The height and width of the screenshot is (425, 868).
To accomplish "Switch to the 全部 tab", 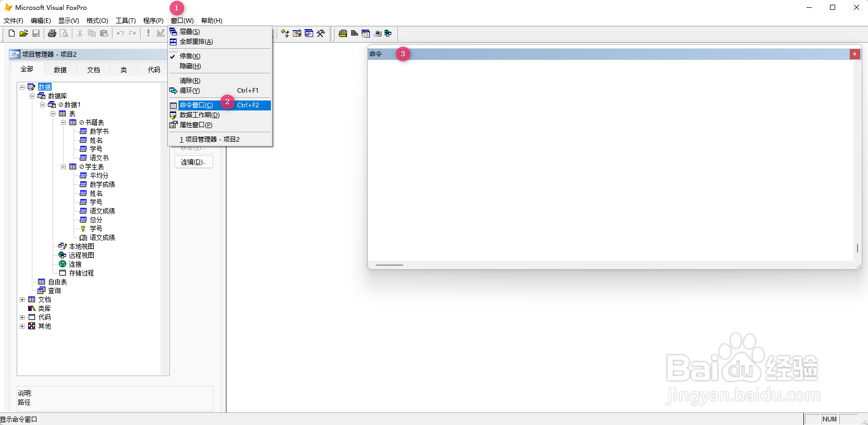I will (x=27, y=69).
